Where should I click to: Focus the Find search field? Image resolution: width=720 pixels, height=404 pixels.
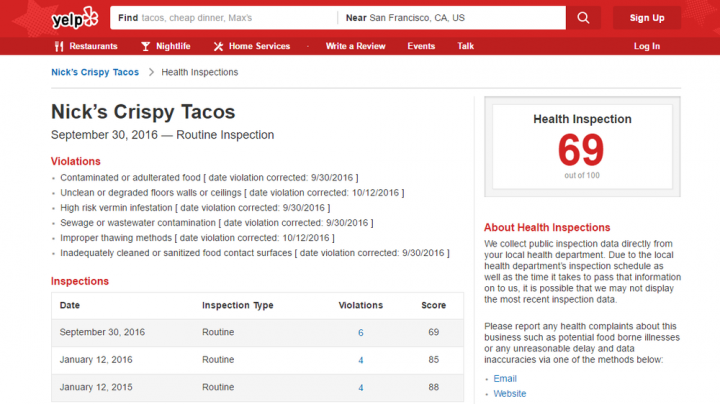pyautogui.click(x=224, y=18)
